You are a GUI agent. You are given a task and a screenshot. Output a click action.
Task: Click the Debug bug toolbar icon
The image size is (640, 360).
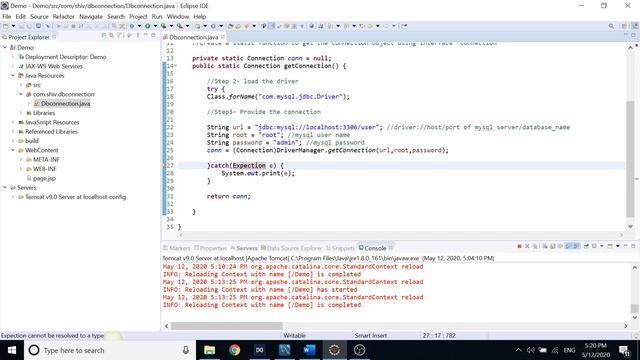[132, 26]
